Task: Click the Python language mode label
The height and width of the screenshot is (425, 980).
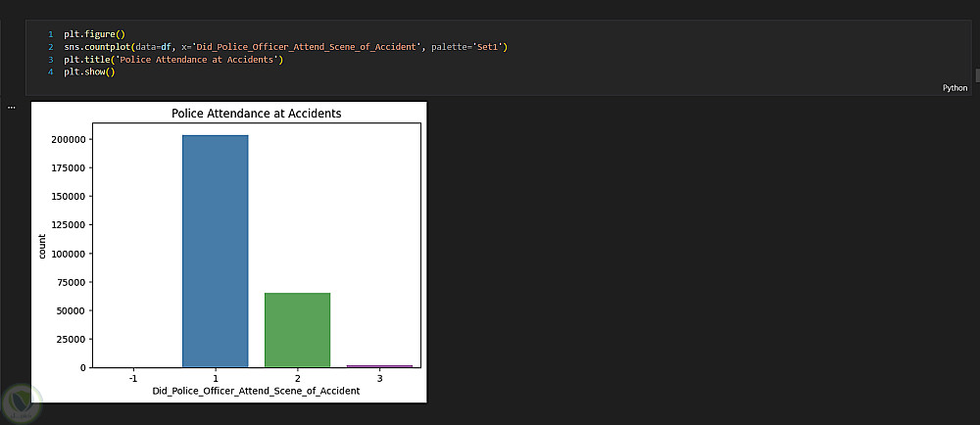Action: tap(955, 88)
